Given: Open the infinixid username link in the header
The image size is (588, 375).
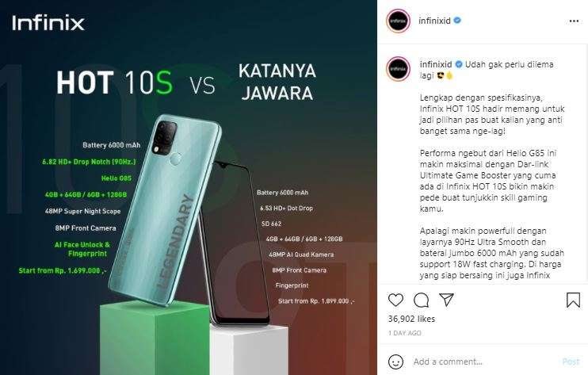Looking at the screenshot, I should click(x=434, y=21).
